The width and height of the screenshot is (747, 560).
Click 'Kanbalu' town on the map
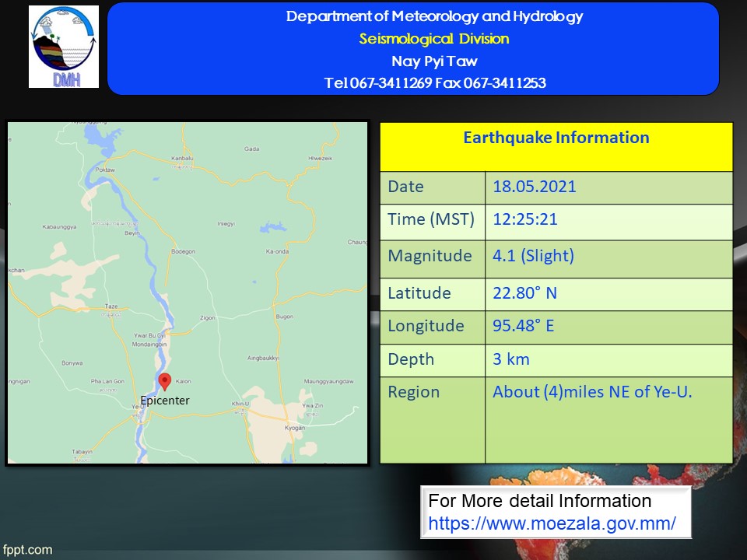(x=182, y=158)
